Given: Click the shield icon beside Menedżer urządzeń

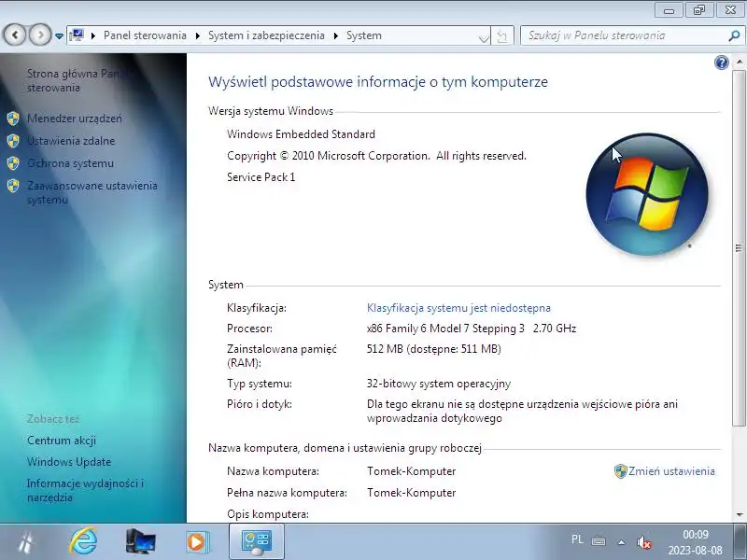Looking at the screenshot, I should pos(13,119).
